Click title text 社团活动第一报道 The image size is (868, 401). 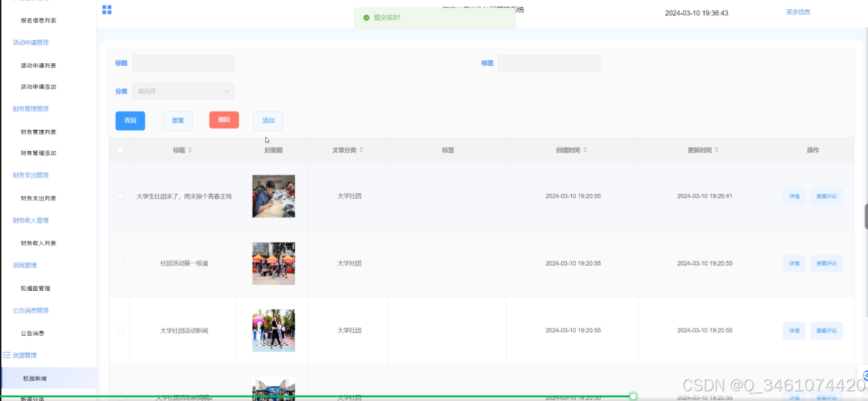click(x=184, y=263)
